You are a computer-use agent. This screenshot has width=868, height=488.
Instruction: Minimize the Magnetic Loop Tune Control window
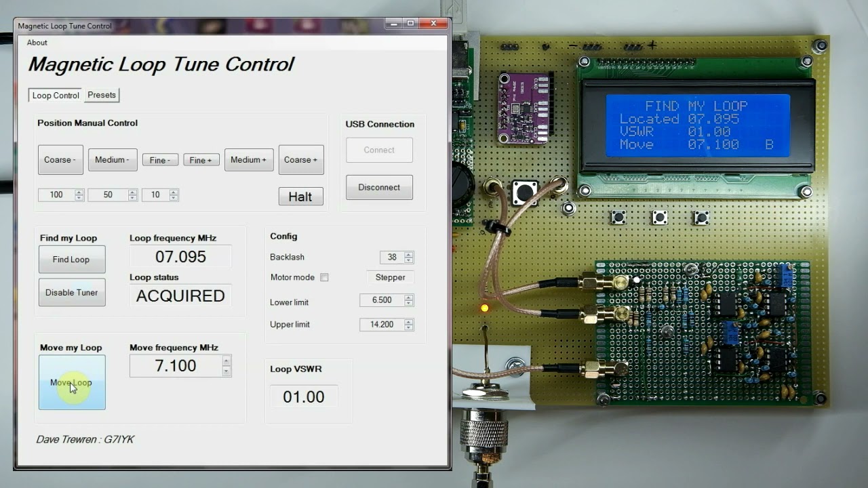(394, 23)
